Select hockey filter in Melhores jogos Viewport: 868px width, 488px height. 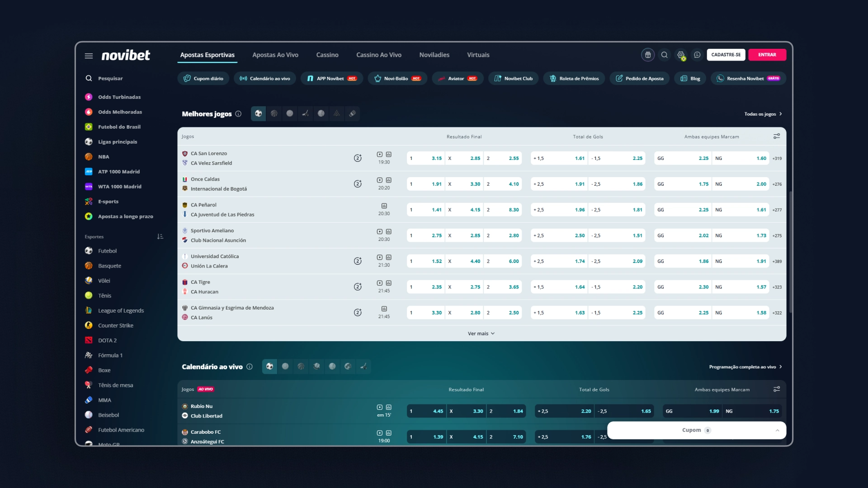point(305,113)
